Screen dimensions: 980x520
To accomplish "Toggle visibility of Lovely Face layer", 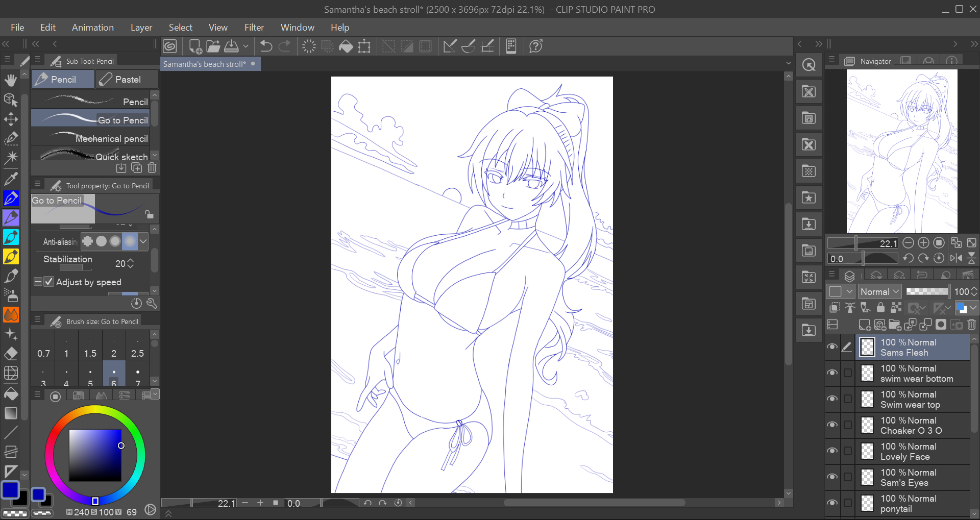I will click(x=832, y=451).
